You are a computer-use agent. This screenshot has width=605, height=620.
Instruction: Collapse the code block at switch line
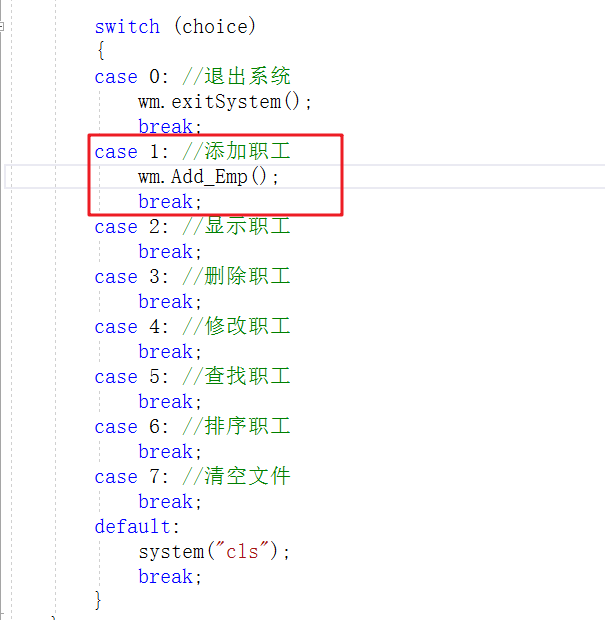click(x=3, y=27)
